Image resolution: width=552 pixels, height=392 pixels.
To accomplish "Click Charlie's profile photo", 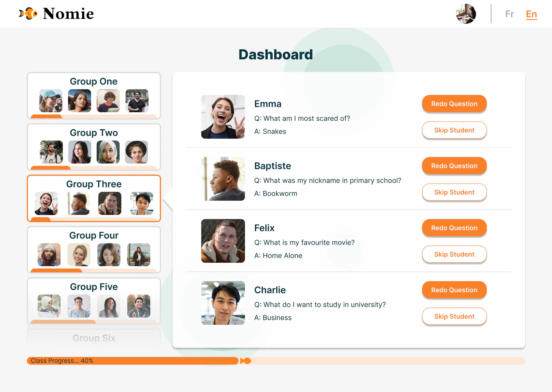I will [223, 303].
